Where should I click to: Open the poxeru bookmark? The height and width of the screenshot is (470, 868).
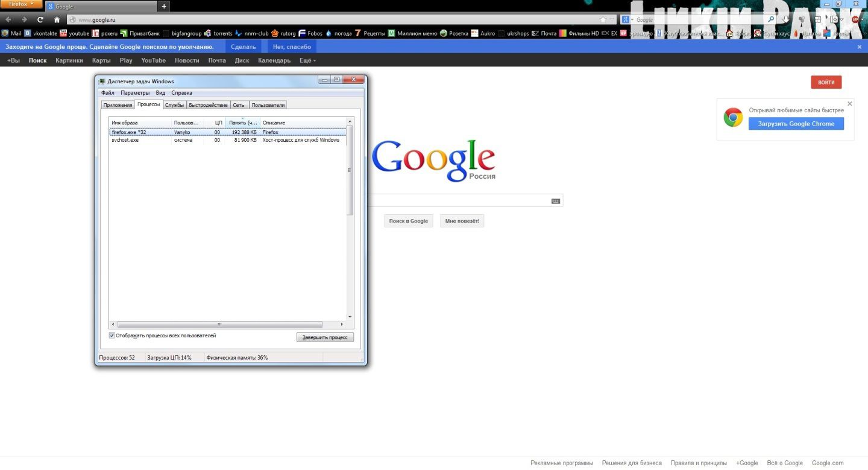[105, 33]
